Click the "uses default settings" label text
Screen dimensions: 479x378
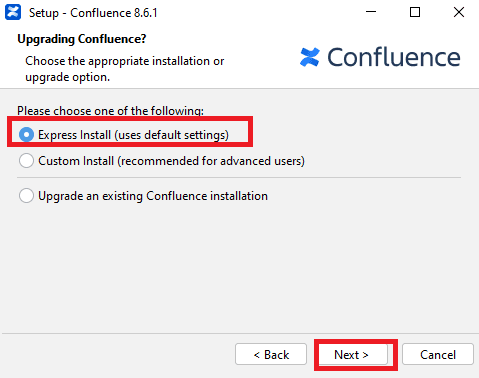point(172,135)
